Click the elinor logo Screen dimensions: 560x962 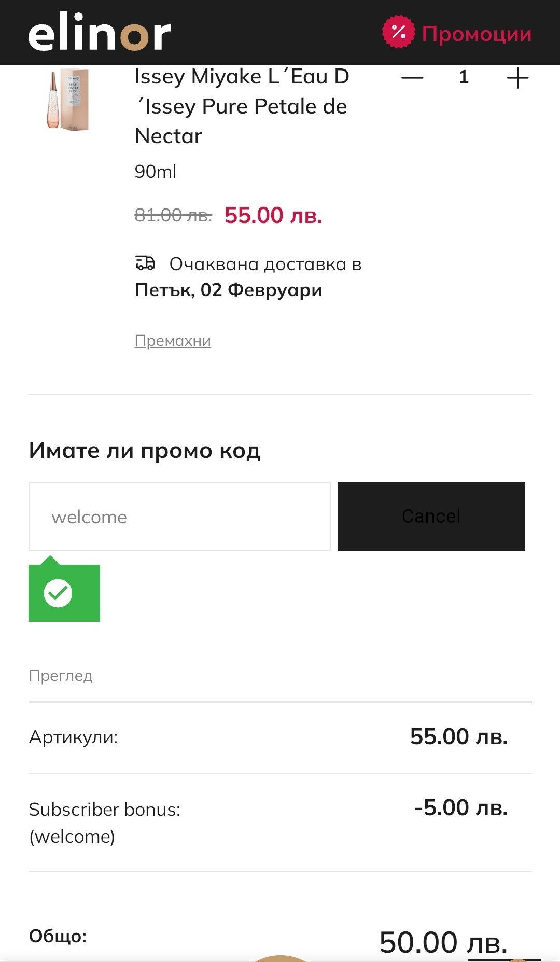coord(100,32)
